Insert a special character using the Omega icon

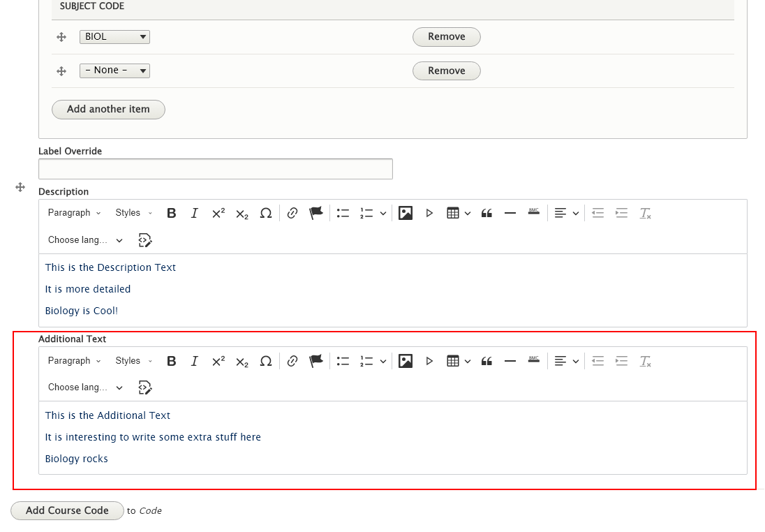[266, 213]
